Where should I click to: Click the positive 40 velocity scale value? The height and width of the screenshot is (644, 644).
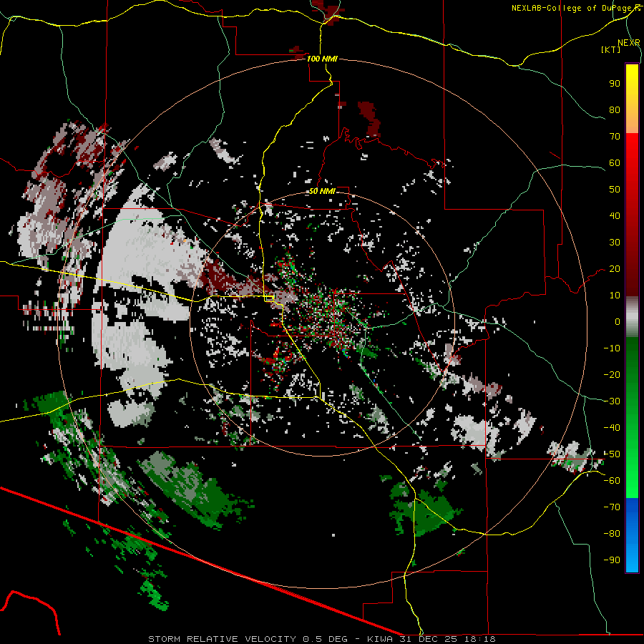click(x=615, y=216)
